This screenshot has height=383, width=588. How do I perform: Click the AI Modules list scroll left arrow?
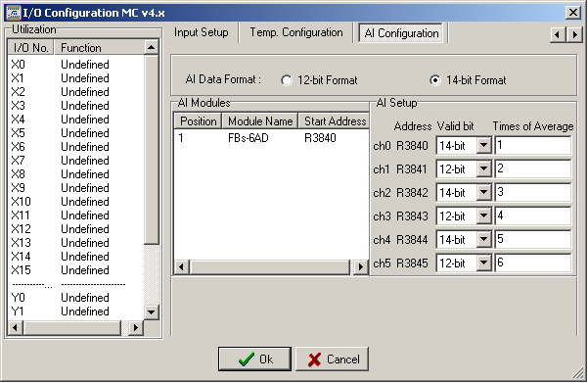[182, 267]
